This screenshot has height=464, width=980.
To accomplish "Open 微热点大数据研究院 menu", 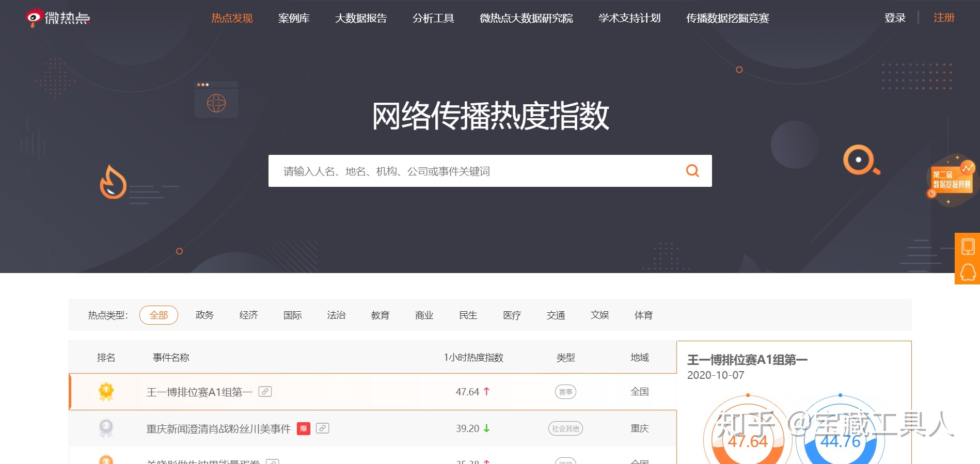I will pyautogui.click(x=526, y=18).
